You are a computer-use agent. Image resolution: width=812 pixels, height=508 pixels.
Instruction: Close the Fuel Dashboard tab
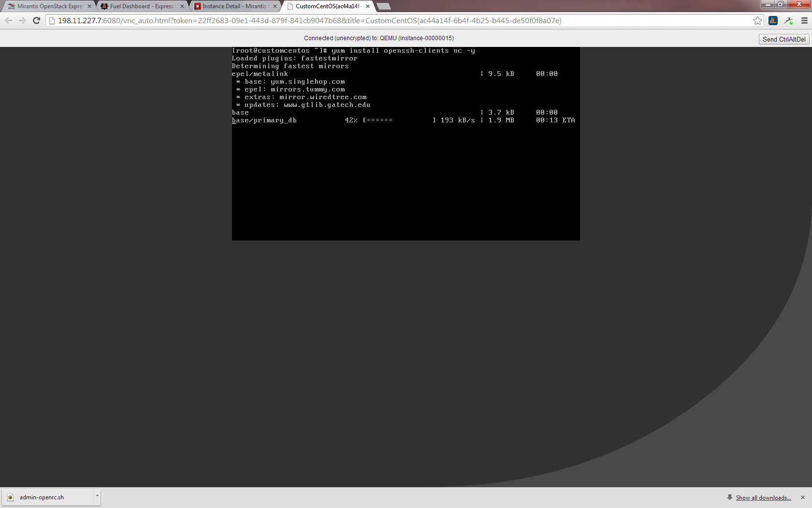(x=182, y=6)
